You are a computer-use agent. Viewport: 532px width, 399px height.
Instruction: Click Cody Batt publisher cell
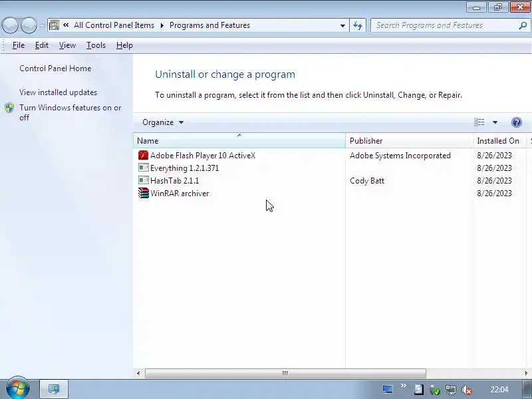[367, 180]
